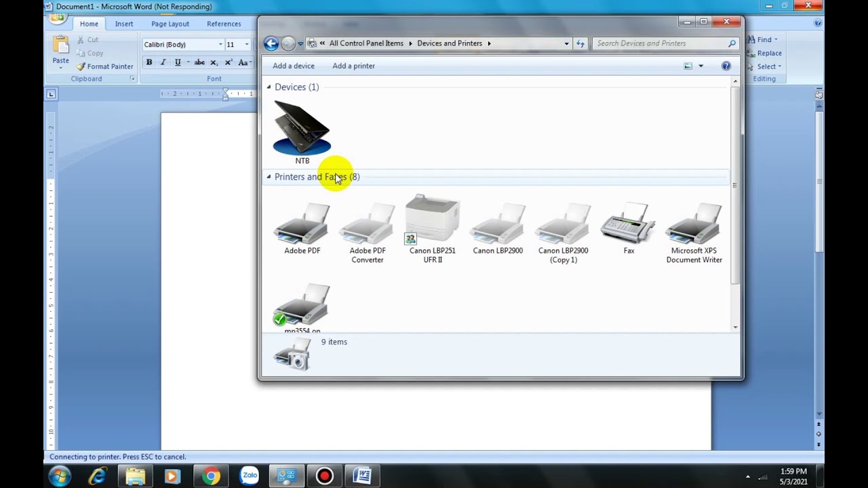
Task: Toggle Subscript in Word Font group
Action: (x=214, y=62)
